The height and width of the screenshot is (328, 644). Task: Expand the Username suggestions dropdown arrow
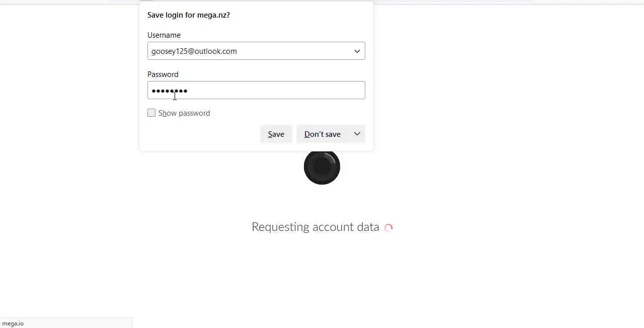click(357, 51)
